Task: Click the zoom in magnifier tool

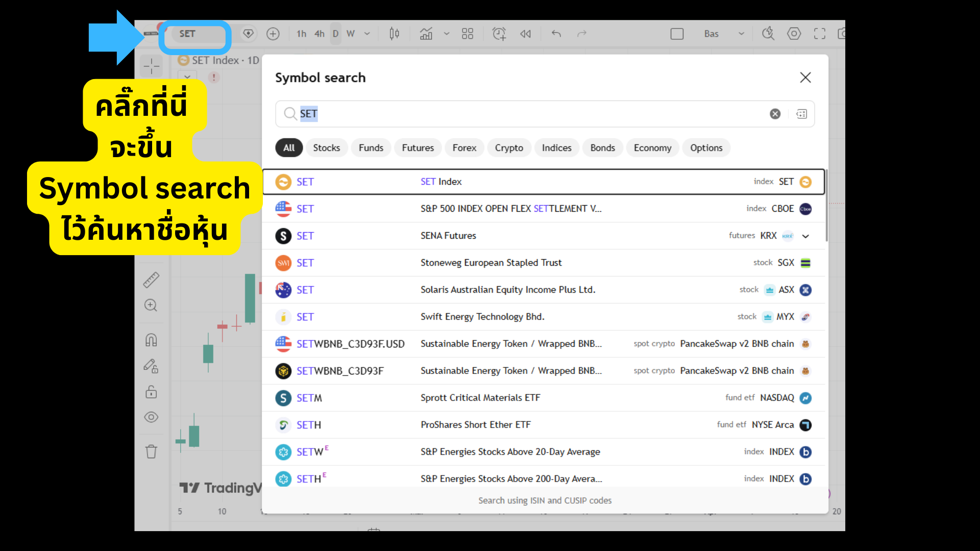Action: [x=151, y=305]
